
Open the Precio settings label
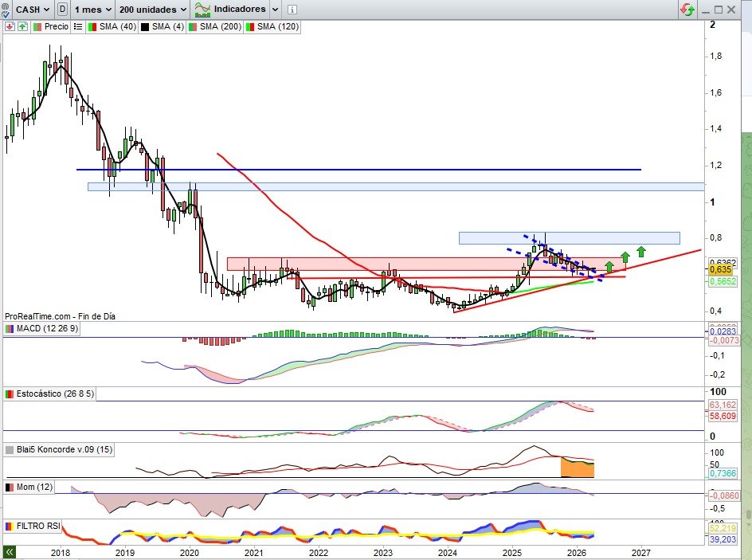[x=51, y=27]
